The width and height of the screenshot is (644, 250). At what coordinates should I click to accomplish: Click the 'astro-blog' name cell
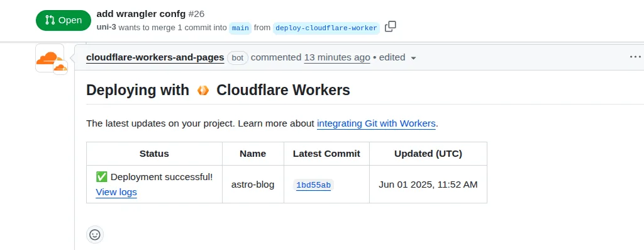253,185
